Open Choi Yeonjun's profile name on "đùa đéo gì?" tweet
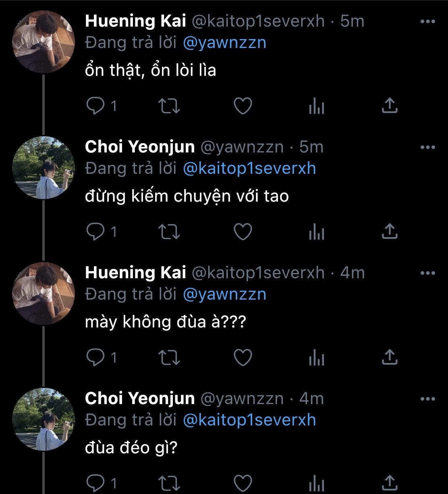448x494 pixels. click(140, 399)
